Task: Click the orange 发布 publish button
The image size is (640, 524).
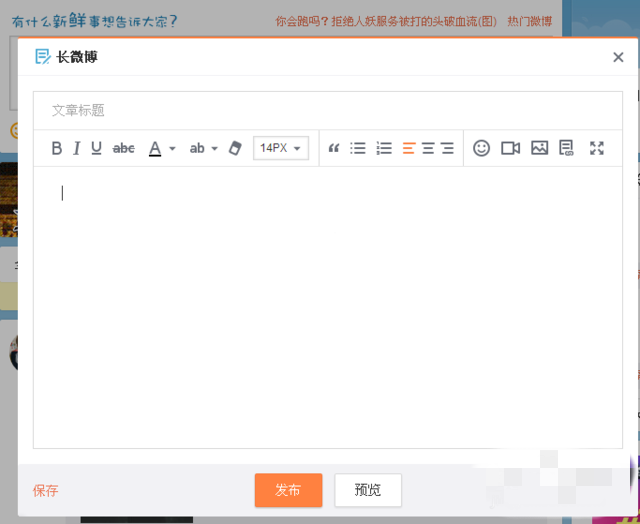Action: [x=288, y=490]
